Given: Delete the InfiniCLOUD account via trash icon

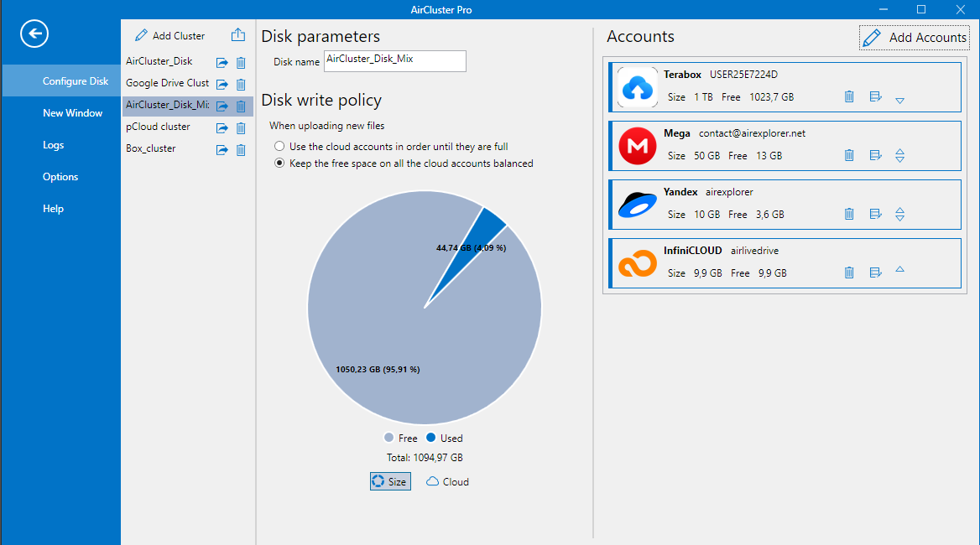Looking at the screenshot, I should click(x=849, y=273).
